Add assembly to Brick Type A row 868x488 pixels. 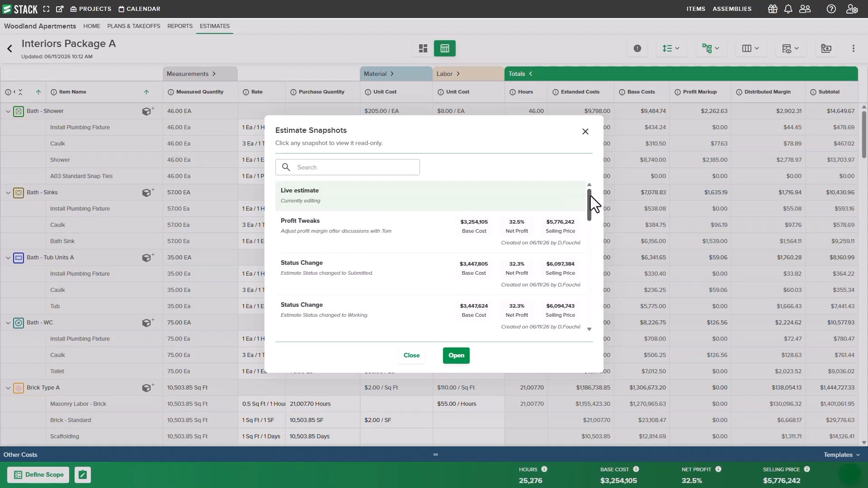[148, 387]
